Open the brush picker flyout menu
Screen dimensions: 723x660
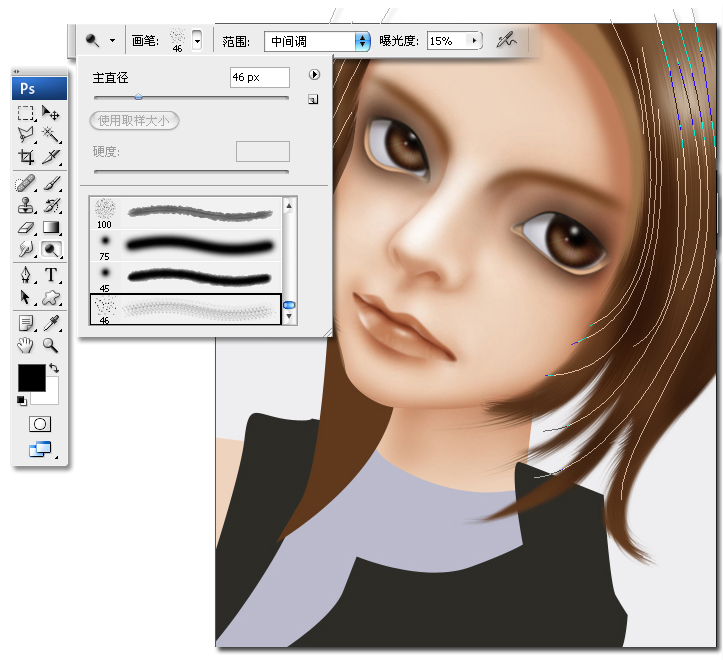[314, 75]
